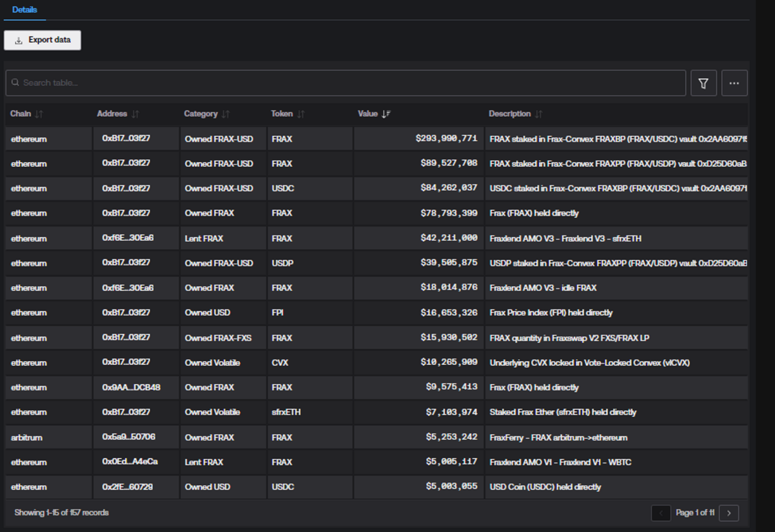Click the sort icon beside Category
The image size is (775, 532).
(x=226, y=114)
